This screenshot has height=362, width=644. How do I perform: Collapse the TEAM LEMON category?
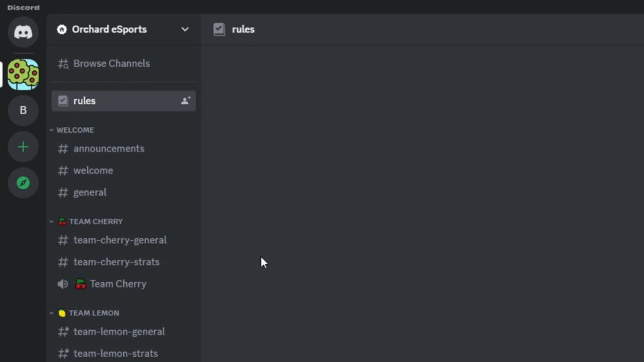(93, 313)
